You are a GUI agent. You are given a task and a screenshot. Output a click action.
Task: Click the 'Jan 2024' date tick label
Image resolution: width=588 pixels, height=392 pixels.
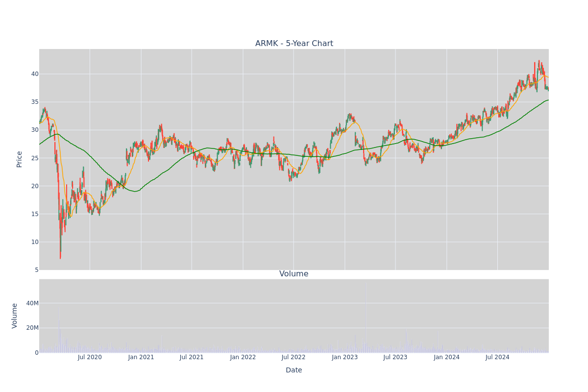[447, 357]
